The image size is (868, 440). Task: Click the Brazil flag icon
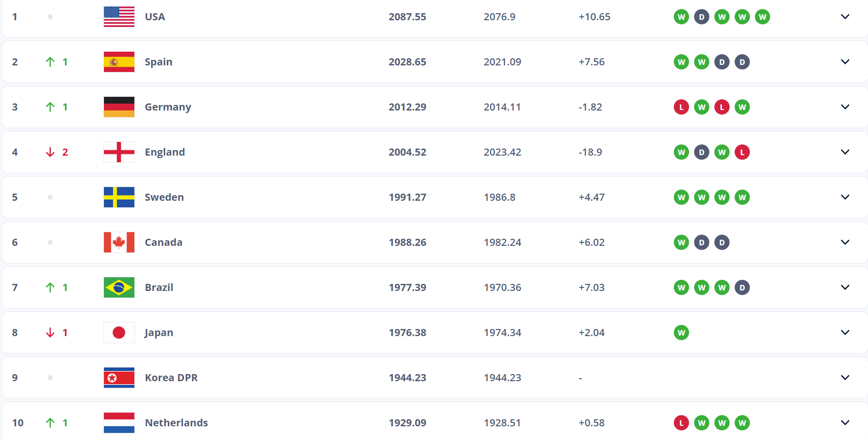(x=119, y=287)
